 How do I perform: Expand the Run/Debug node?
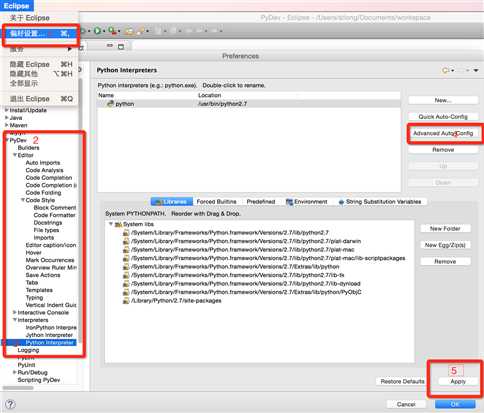(15, 372)
